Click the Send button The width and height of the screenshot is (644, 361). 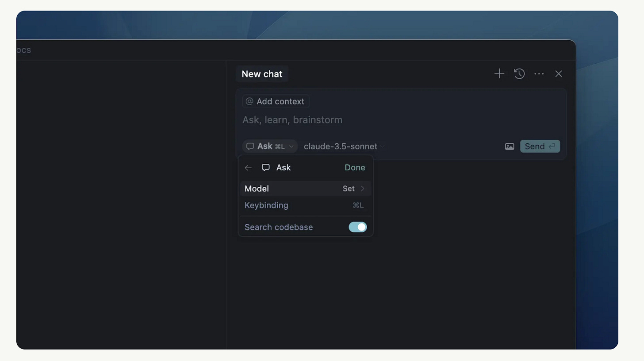coord(540,146)
